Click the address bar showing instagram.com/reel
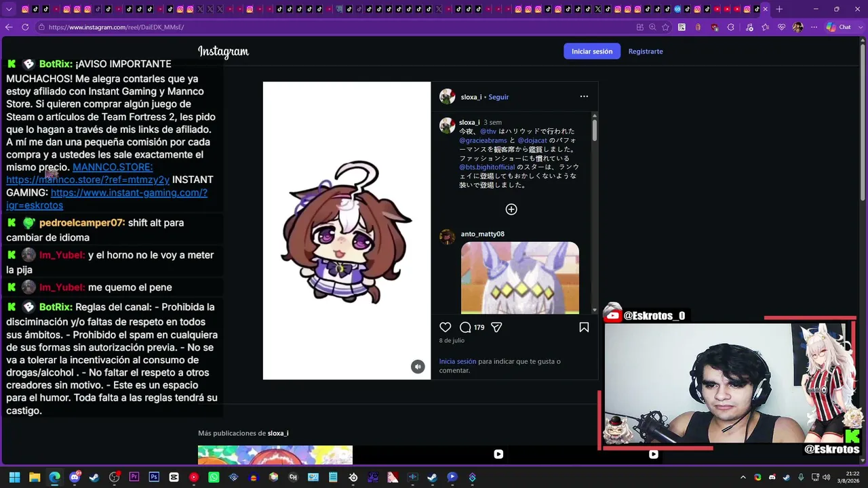 point(332,27)
